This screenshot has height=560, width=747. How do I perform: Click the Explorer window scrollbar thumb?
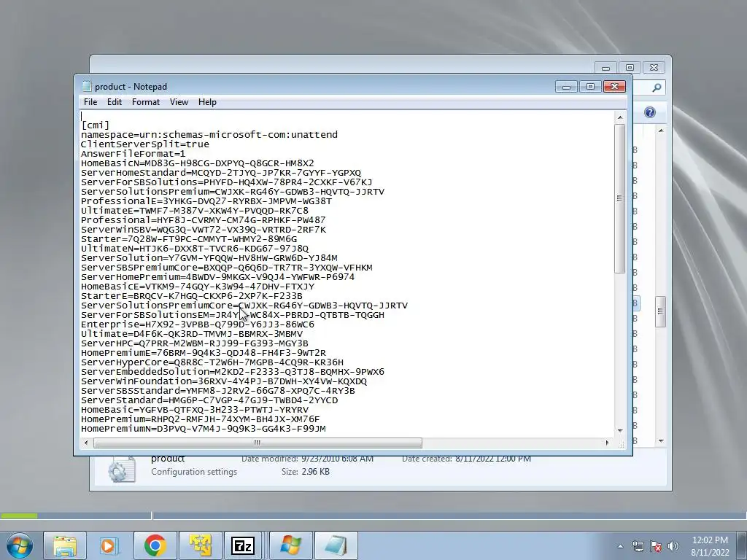[661, 311]
